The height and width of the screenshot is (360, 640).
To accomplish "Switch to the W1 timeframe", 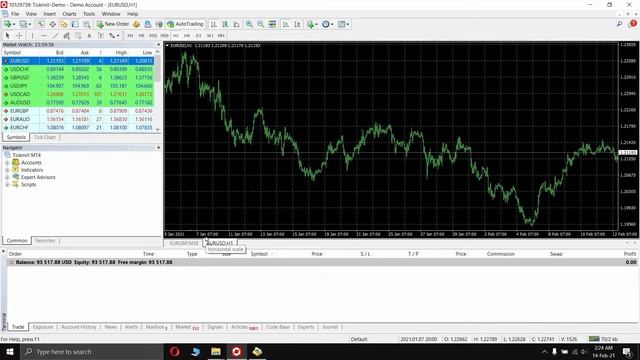I will pyautogui.click(x=210, y=36).
